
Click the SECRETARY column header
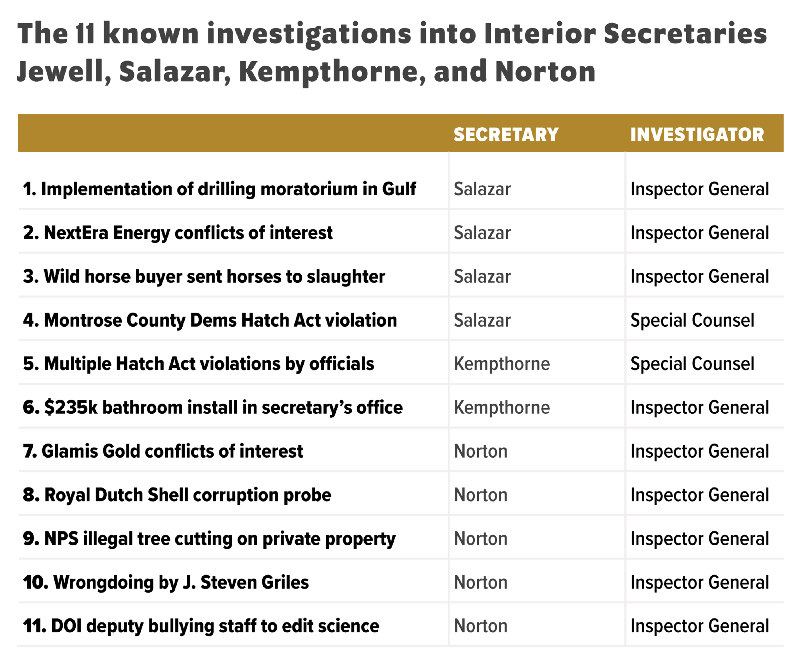[x=505, y=135]
